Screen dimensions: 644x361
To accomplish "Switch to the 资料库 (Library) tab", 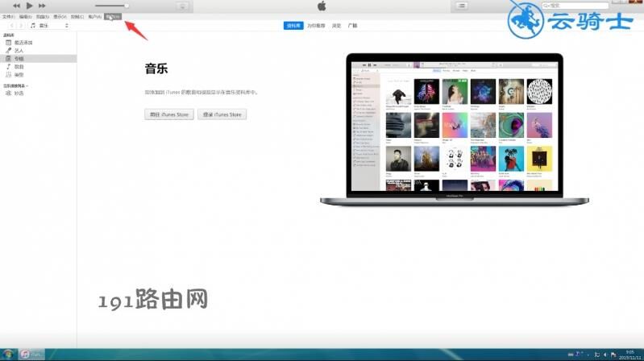I will tap(293, 26).
